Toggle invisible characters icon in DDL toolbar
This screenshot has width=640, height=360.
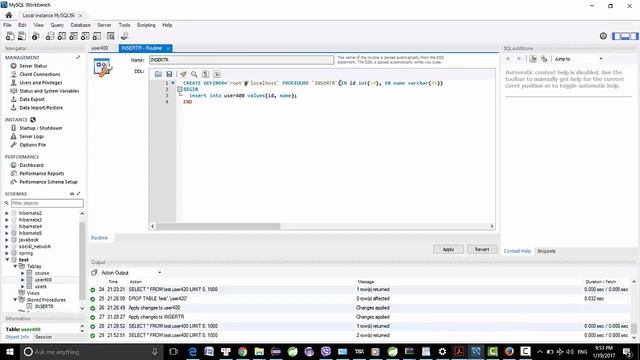[206, 74]
